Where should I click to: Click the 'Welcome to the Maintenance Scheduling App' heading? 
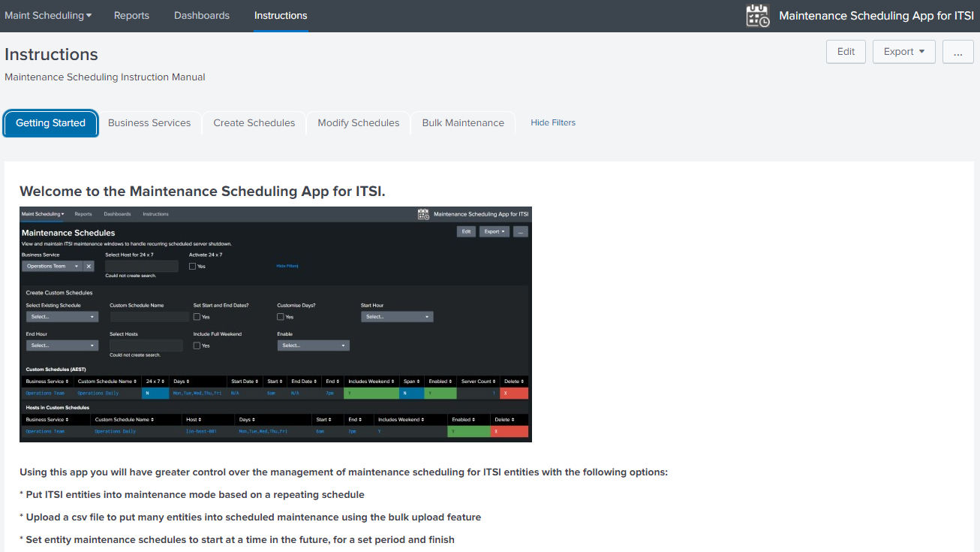pyautogui.click(x=203, y=192)
